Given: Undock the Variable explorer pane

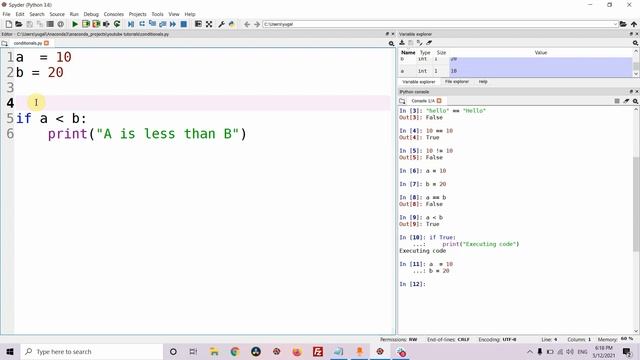Looking at the screenshot, I should click(x=631, y=34).
